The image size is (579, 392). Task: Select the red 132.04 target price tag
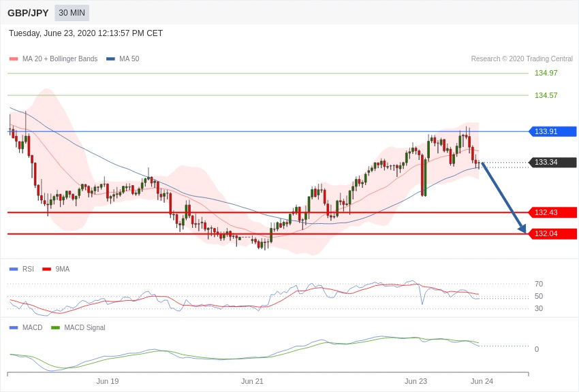point(552,233)
